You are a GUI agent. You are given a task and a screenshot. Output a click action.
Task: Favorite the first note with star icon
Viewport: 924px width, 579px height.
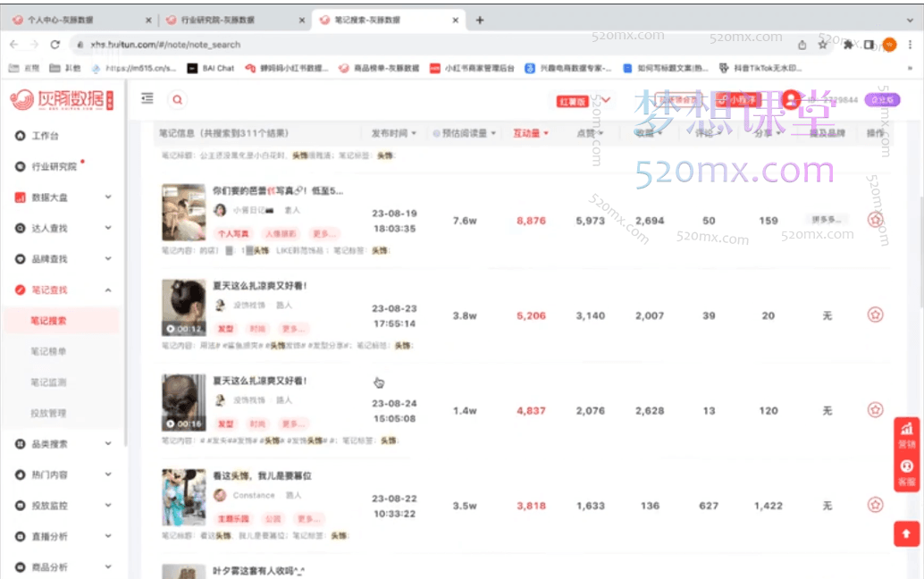point(875,220)
